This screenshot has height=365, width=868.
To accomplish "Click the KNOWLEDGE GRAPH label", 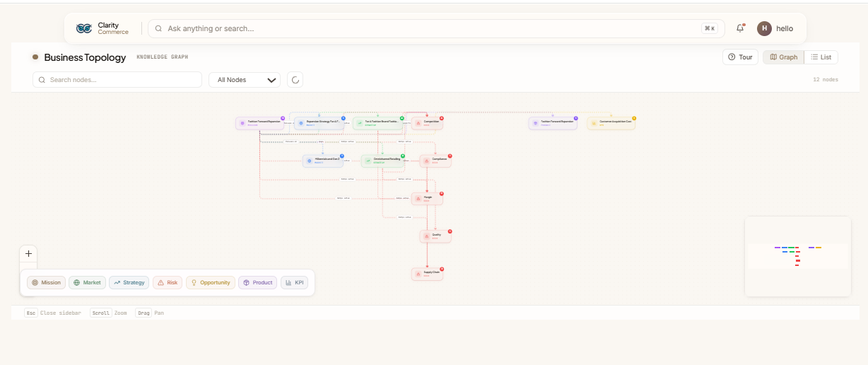I will (x=163, y=57).
